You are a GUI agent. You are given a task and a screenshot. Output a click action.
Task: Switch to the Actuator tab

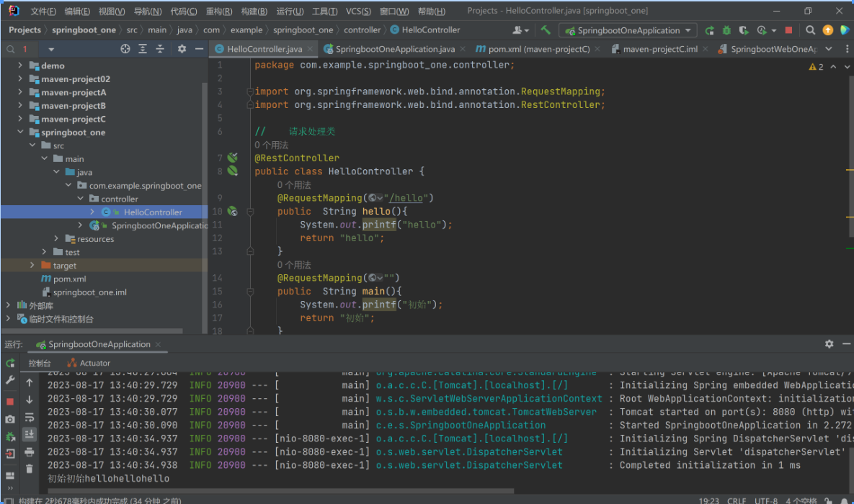click(89, 363)
